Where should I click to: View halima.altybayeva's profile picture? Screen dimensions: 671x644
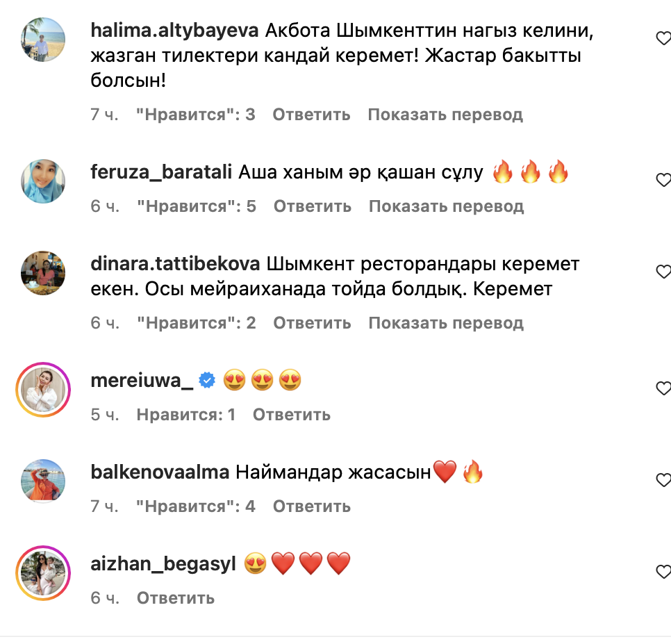[x=43, y=40]
